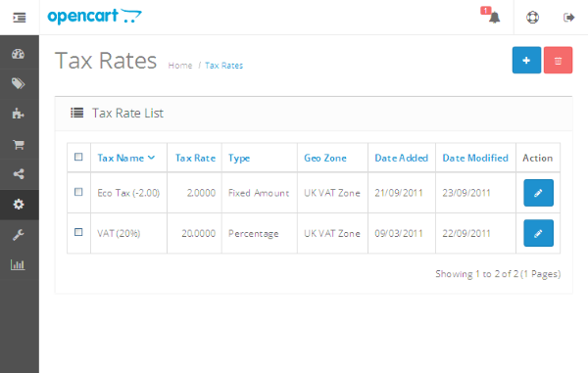Click the red delete trash button
Screen dimensions: 588x373
pyautogui.click(x=558, y=61)
